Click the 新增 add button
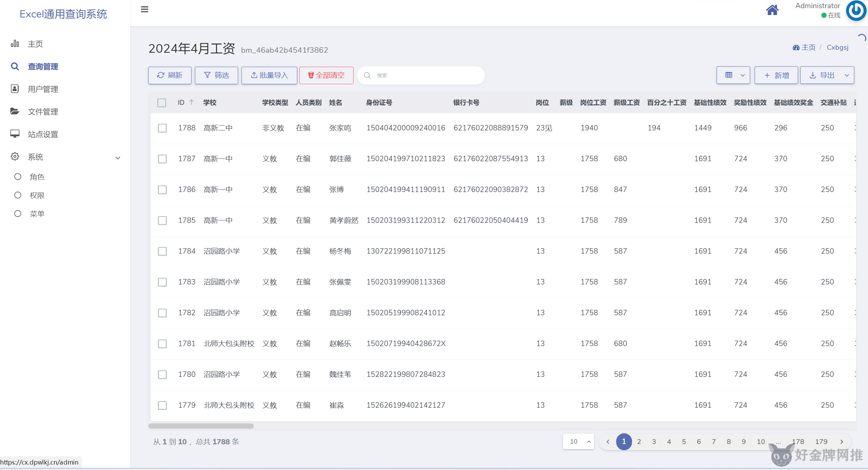868x470 pixels. tap(776, 75)
